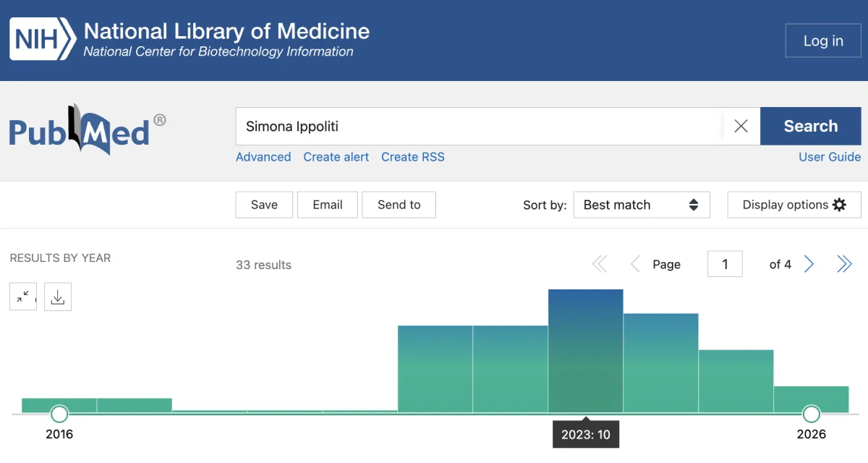This screenshot has height=463, width=868.
Task: Jump to the last results page
Action: coord(844,265)
